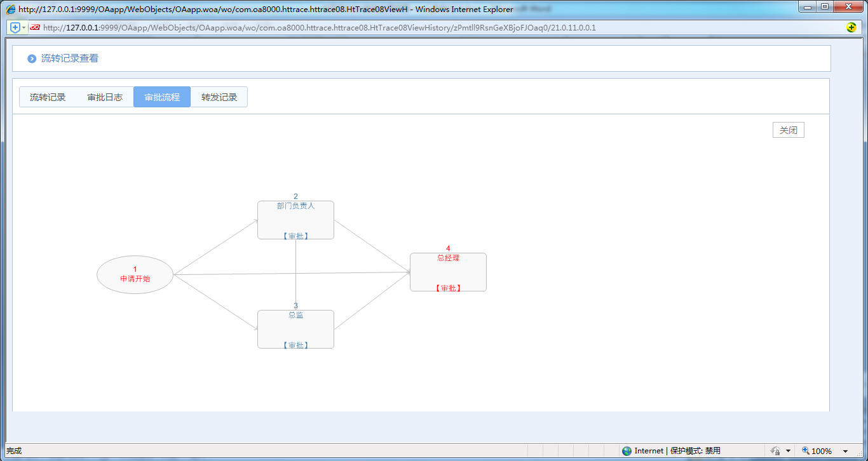Click the yellow-green plus icon in address bar

click(851, 27)
